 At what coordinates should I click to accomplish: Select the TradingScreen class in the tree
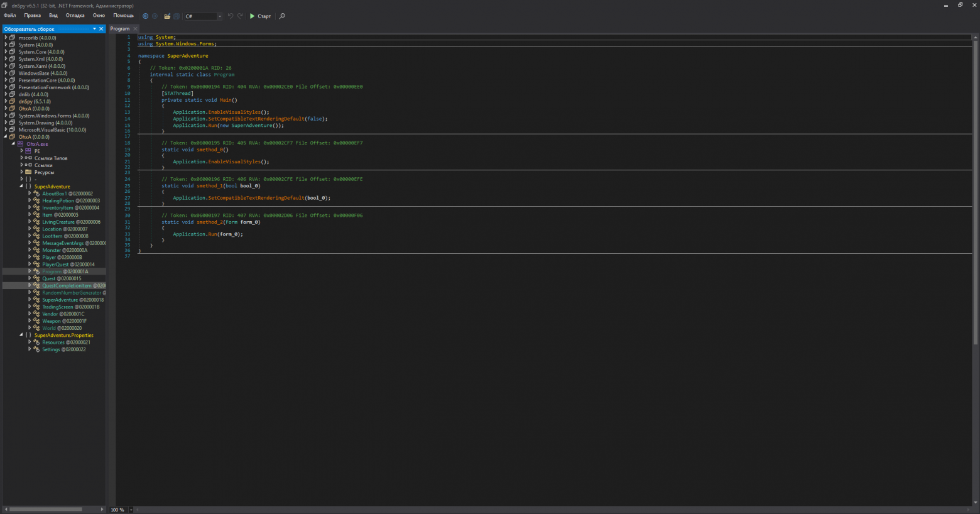tap(70, 307)
